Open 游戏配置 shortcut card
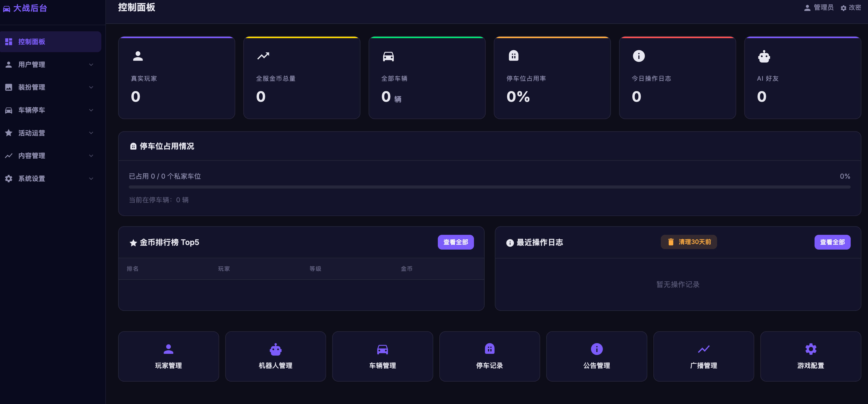This screenshot has height=404, width=868. click(811, 356)
